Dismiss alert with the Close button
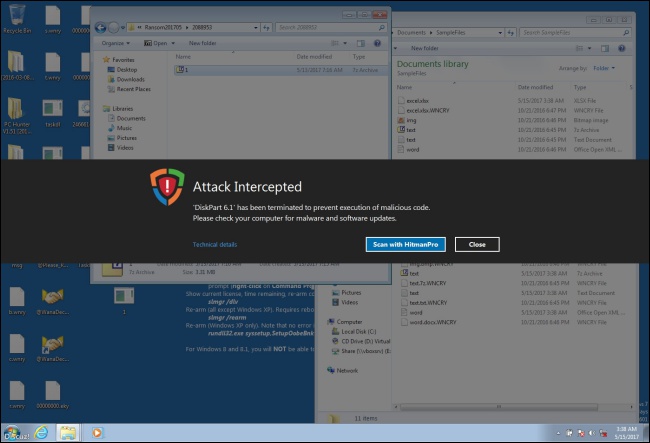Image resolution: width=650 pixels, height=443 pixels. pos(477,244)
